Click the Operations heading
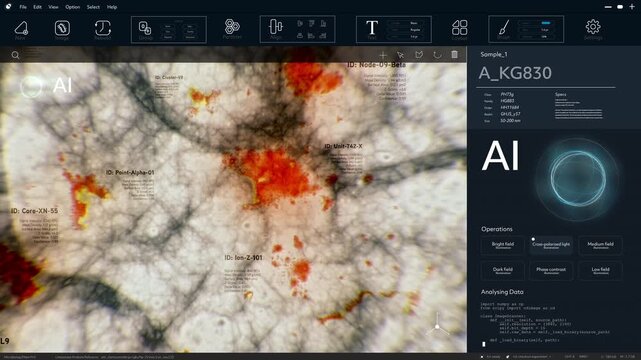Viewport: 641px width, 360px height. pyautogui.click(x=497, y=229)
